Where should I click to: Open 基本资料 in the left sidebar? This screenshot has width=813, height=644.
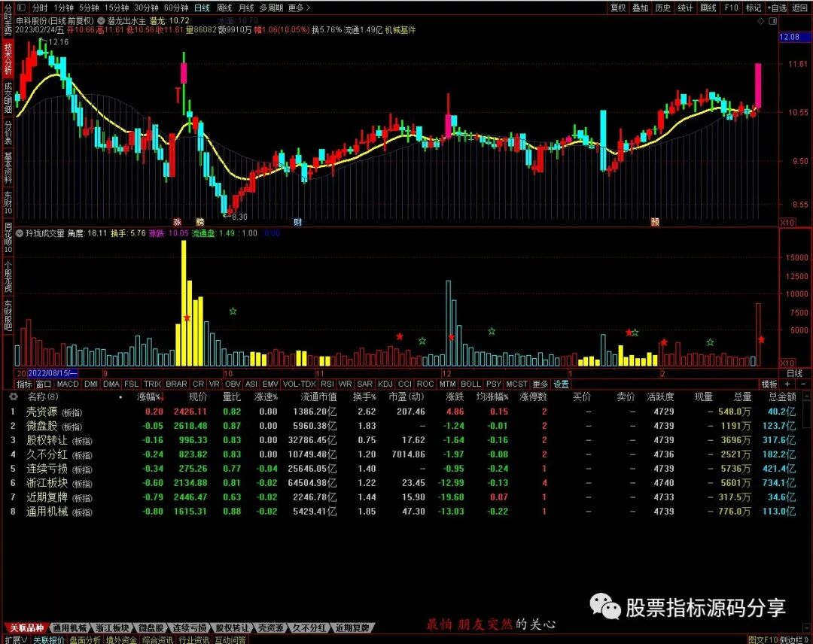[x=8, y=167]
